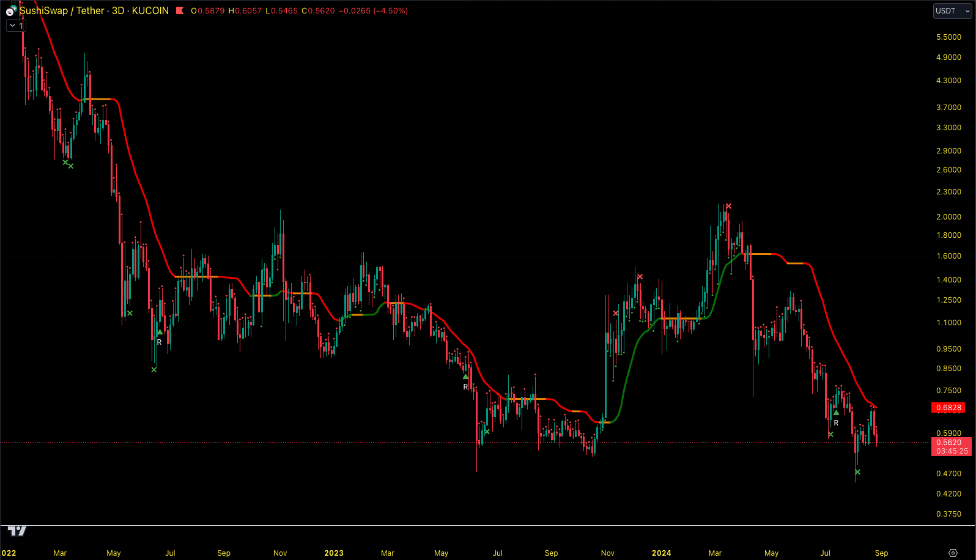Click the 2024 label on time axis
976x560 pixels.
pyautogui.click(x=661, y=553)
